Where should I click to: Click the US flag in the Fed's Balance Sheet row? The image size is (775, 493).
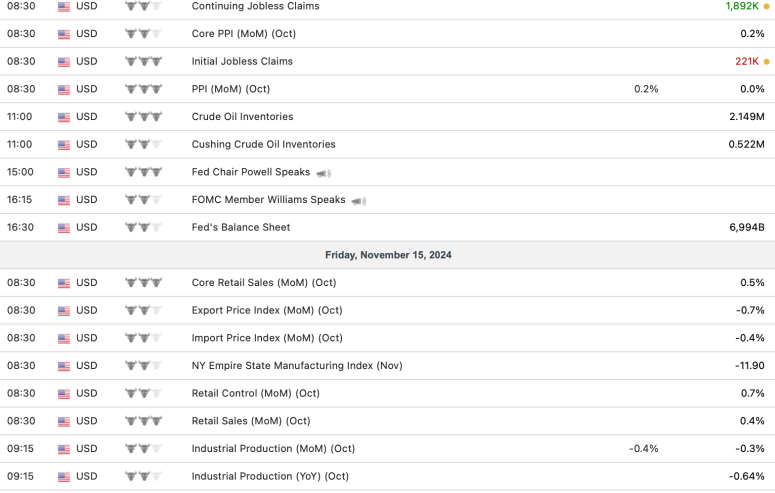[x=64, y=228]
